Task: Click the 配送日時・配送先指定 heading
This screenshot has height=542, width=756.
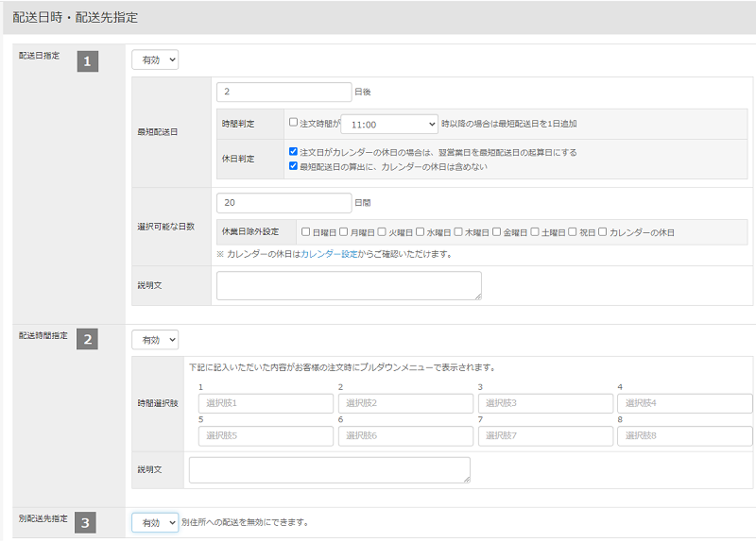Action: point(76,17)
